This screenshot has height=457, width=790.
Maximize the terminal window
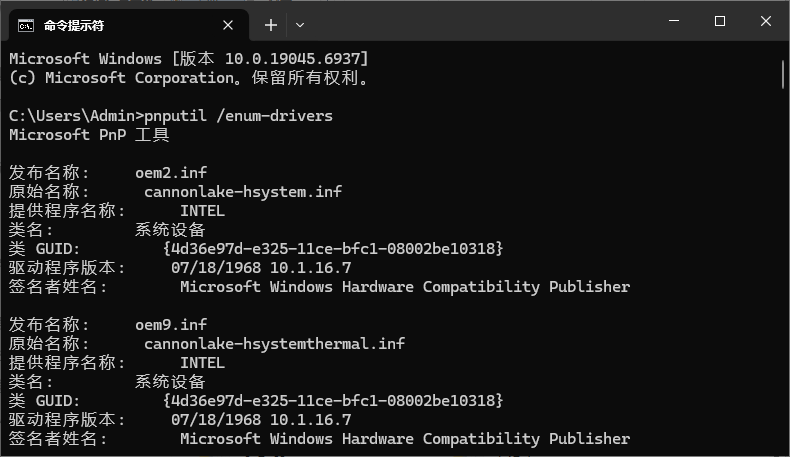coord(719,22)
